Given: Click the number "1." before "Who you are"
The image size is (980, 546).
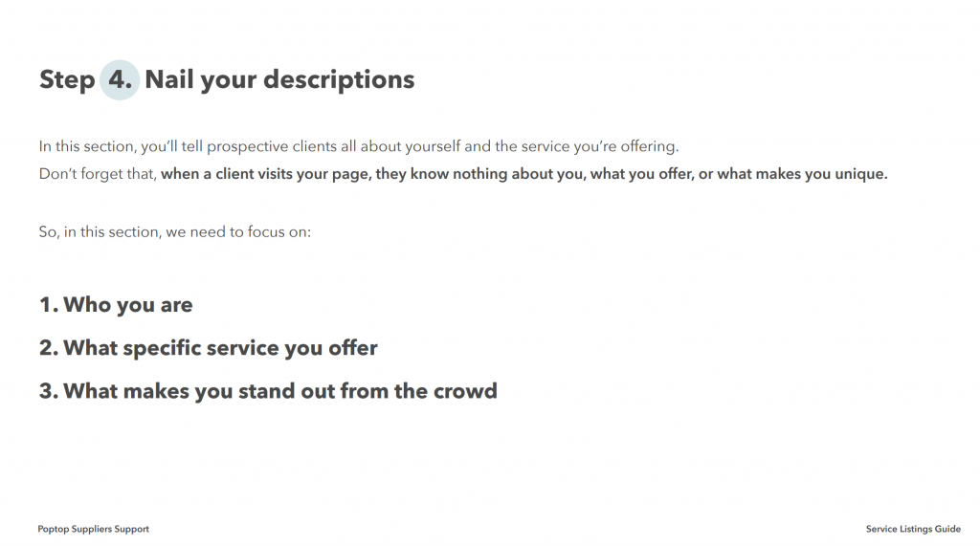Looking at the screenshot, I should [x=49, y=305].
